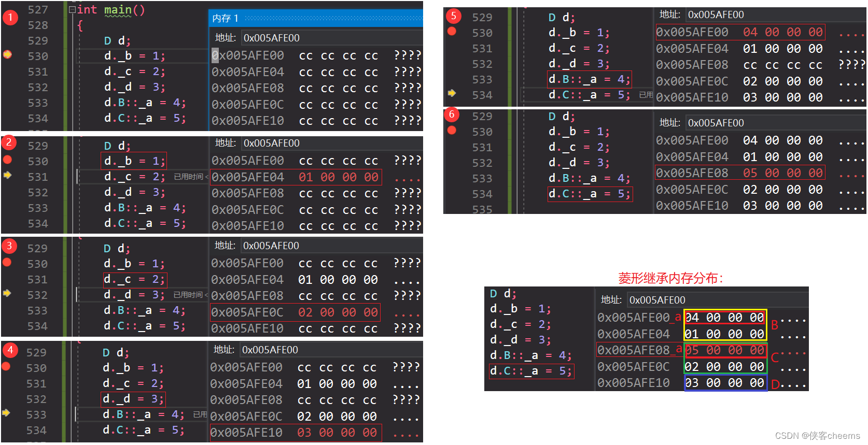Viewport: 868px width, 445px height.
Task: Click the address field in panel 5 memory window
Action: [x=776, y=15]
